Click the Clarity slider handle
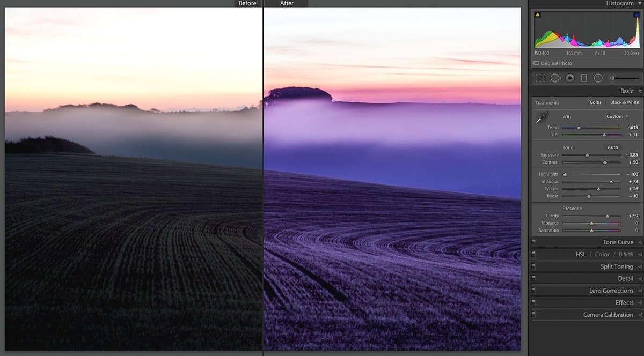Image resolution: width=644 pixels, height=356 pixels. 608,216
